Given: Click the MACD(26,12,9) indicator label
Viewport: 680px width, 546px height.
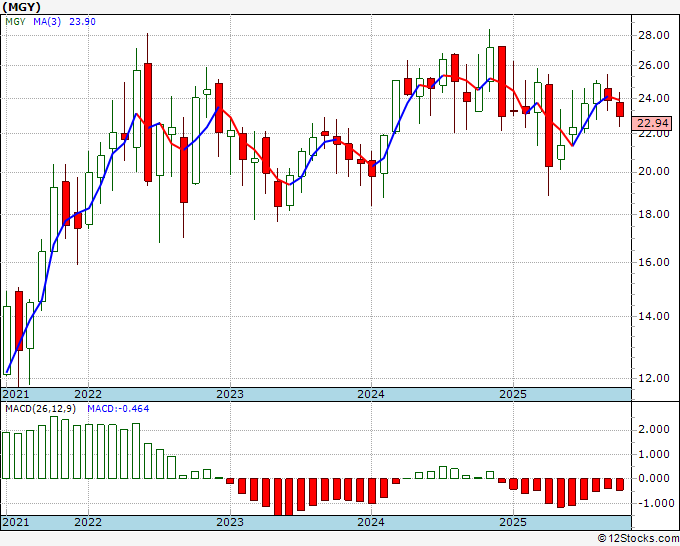Looking at the screenshot, I should pyautogui.click(x=41, y=409).
